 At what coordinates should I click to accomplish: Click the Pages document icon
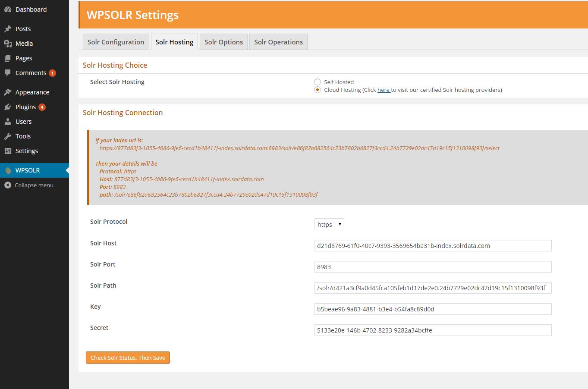click(8, 58)
